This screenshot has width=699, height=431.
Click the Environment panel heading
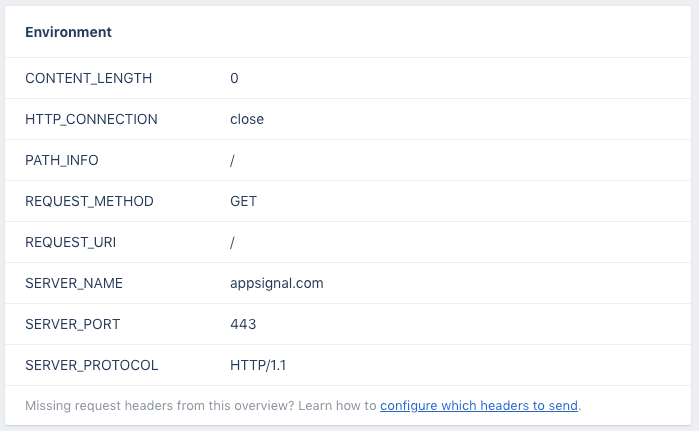[68, 32]
